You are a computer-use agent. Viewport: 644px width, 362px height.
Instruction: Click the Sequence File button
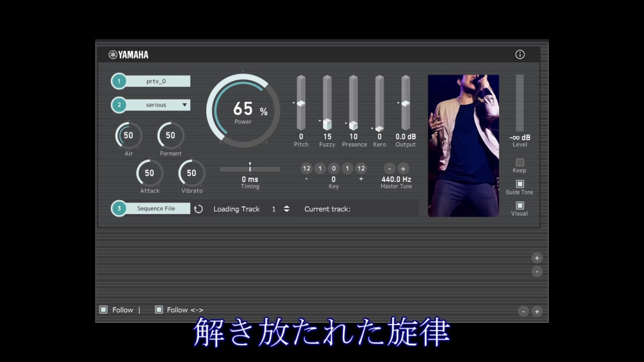[x=150, y=209]
